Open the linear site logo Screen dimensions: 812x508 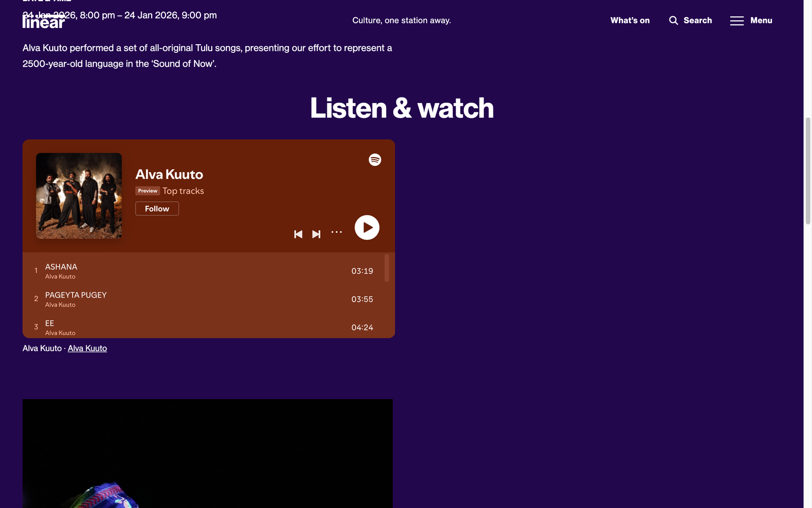(x=44, y=21)
